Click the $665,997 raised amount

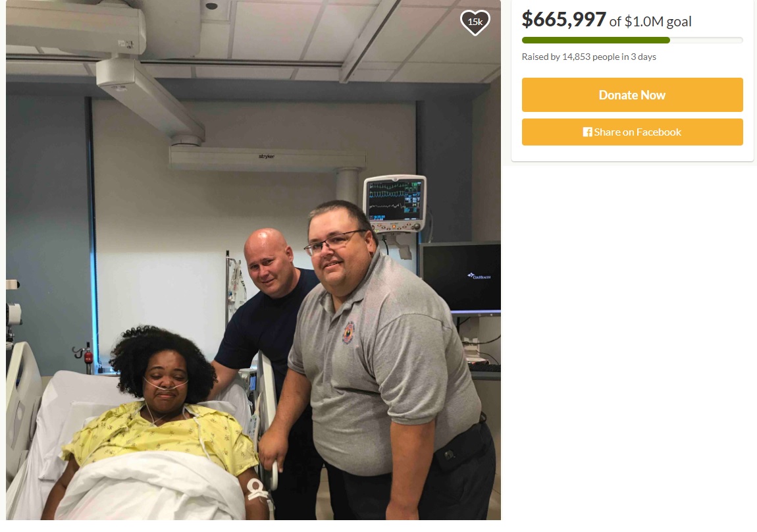[563, 19]
